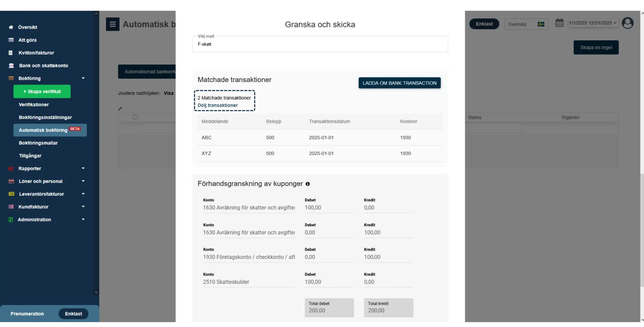
Task: Click the Kundfakturor icon
Action: pos(11,207)
